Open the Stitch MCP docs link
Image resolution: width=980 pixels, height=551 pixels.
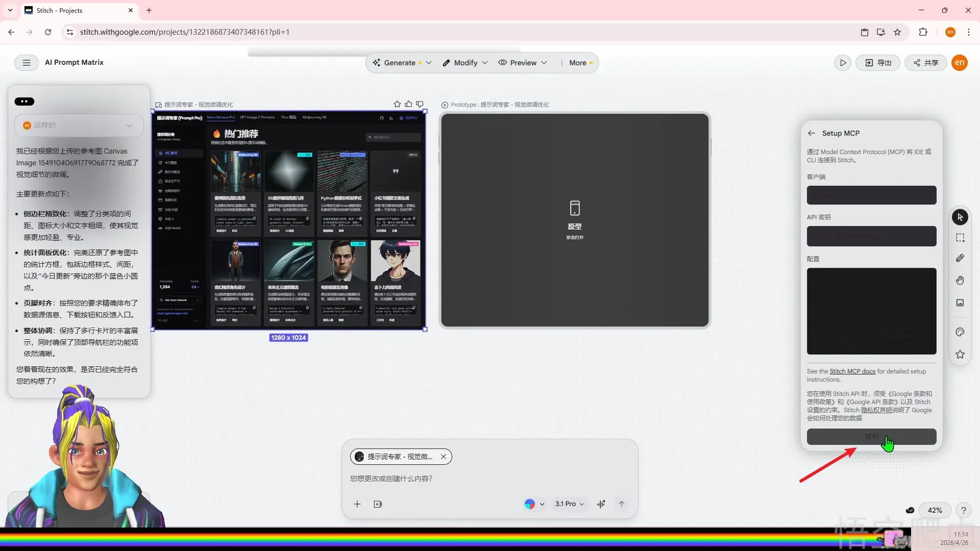pyautogui.click(x=852, y=371)
